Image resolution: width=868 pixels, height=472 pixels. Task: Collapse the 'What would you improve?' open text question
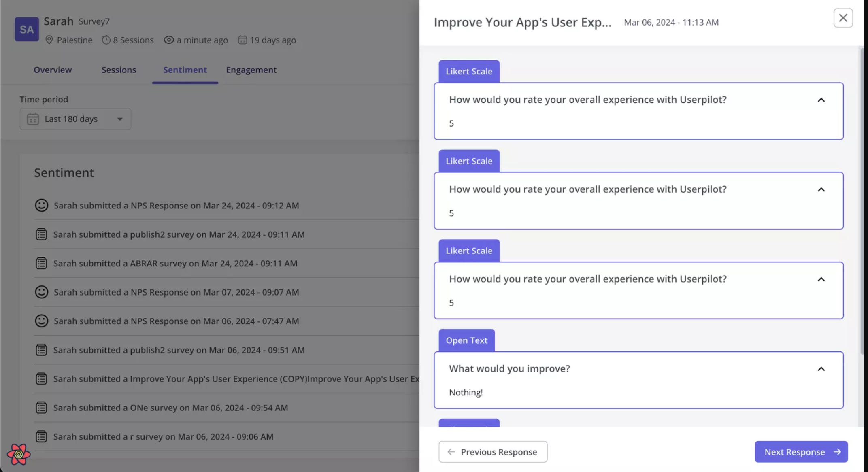[821, 369]
